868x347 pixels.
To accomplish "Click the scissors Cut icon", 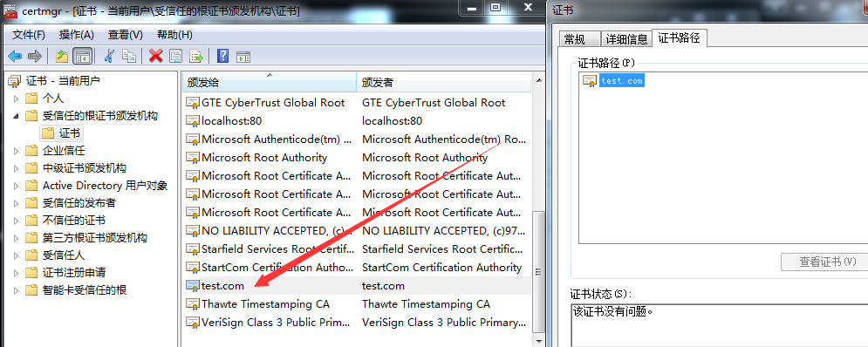I will (x=109, y=56).
